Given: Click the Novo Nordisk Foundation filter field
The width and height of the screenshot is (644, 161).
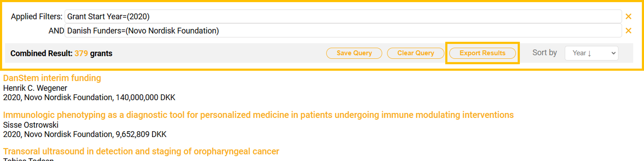Looking at the screenshot, I should [343, 31].
